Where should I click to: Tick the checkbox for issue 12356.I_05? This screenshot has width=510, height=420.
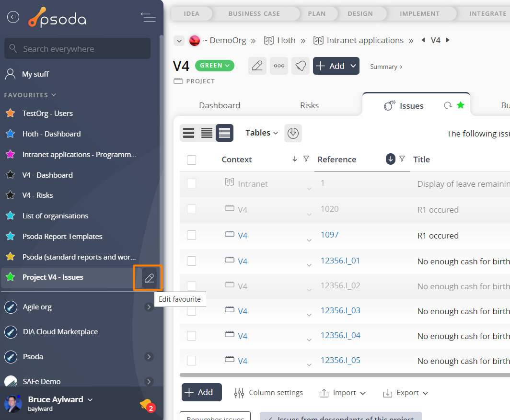click(x=192, y=361)
